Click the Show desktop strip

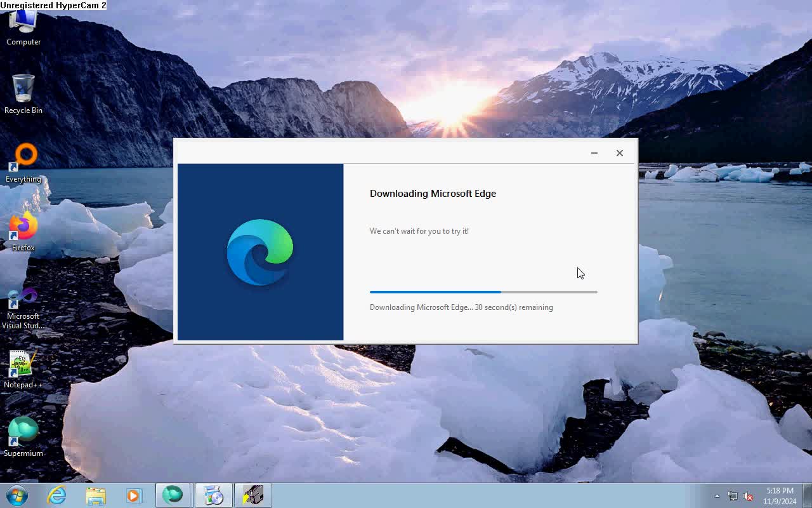pos(807,495)
